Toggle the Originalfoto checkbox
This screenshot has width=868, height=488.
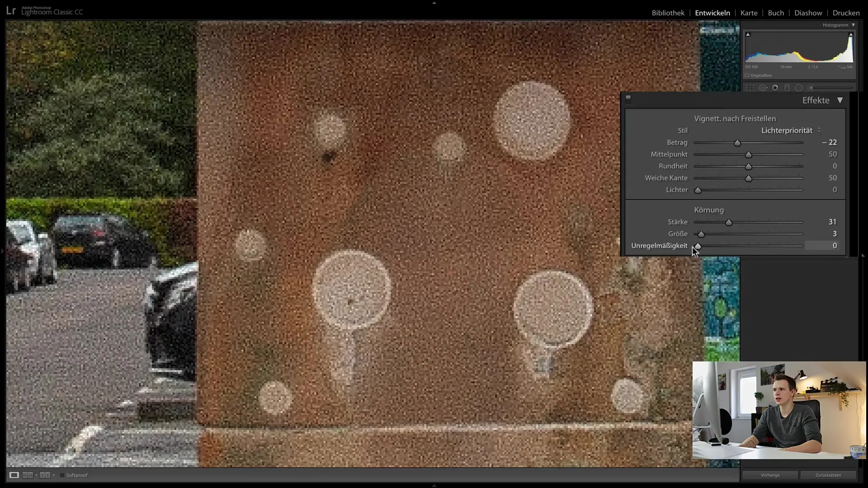tap(747, 75)
